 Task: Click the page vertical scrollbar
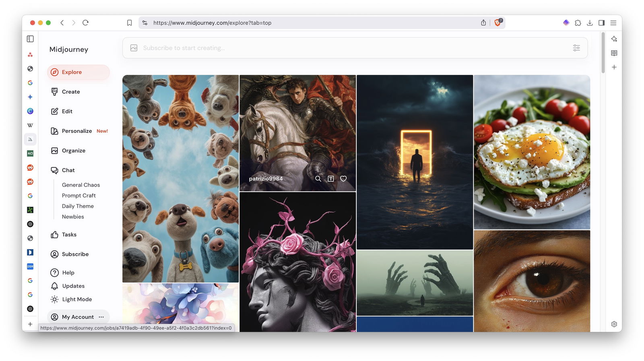pyautogui.click(x=603, y=52)
